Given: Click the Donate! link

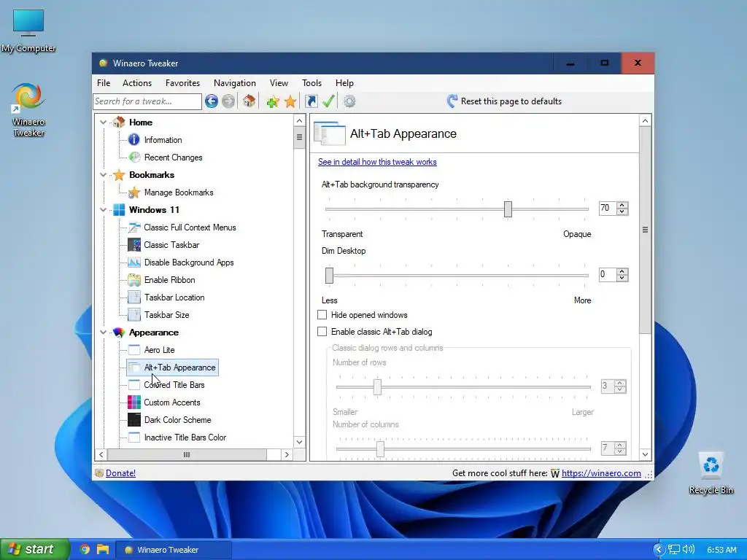Looking at the screenshot, I should click(x=120, y=472).
